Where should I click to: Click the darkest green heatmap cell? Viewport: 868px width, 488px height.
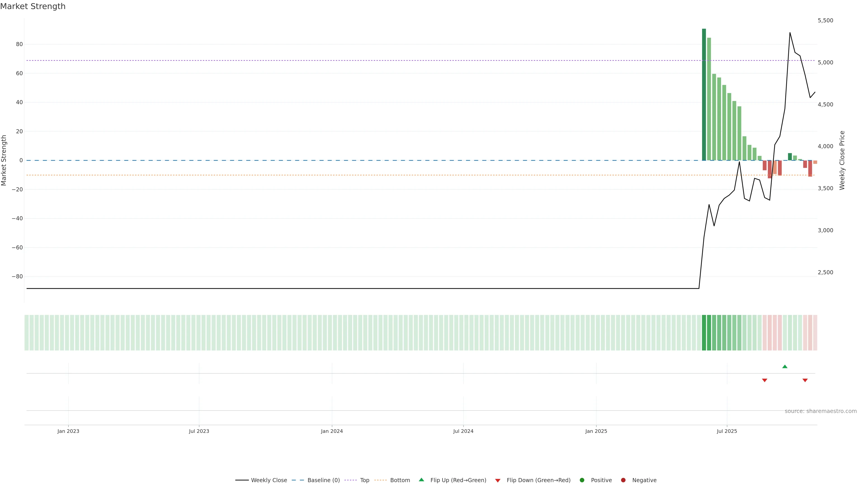click(704, 333)
